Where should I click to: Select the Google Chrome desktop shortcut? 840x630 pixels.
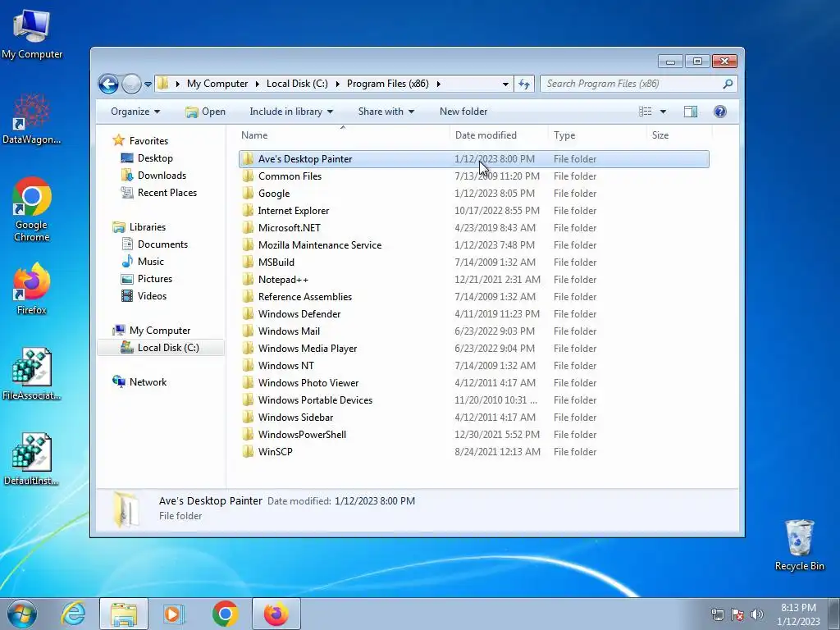[32, 209]
